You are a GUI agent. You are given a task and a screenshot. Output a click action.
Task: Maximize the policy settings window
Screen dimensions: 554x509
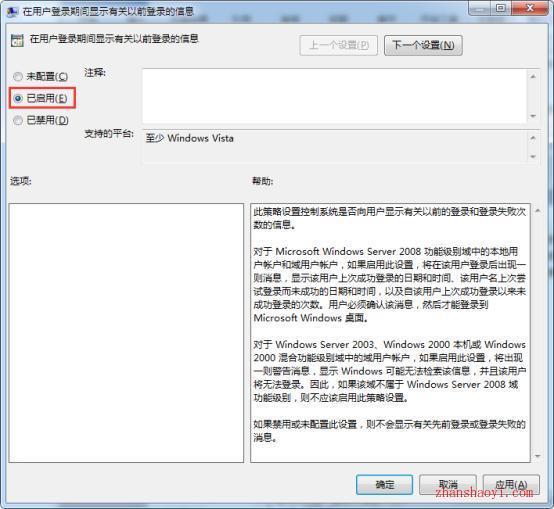click(501, 8)
